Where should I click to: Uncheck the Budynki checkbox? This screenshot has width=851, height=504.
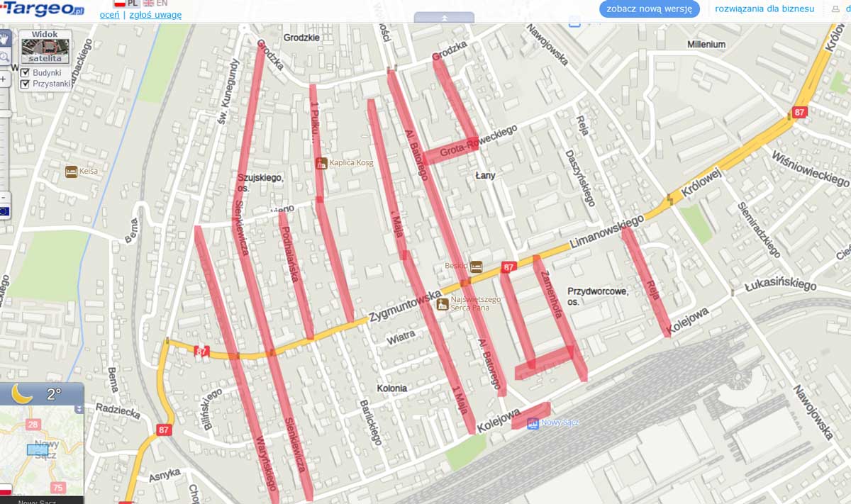point(25,72)
